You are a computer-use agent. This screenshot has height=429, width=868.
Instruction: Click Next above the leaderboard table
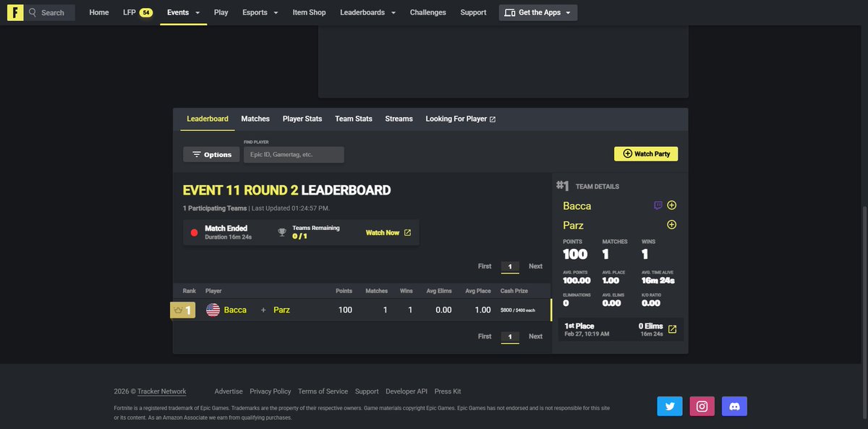(x=535, y=266)
